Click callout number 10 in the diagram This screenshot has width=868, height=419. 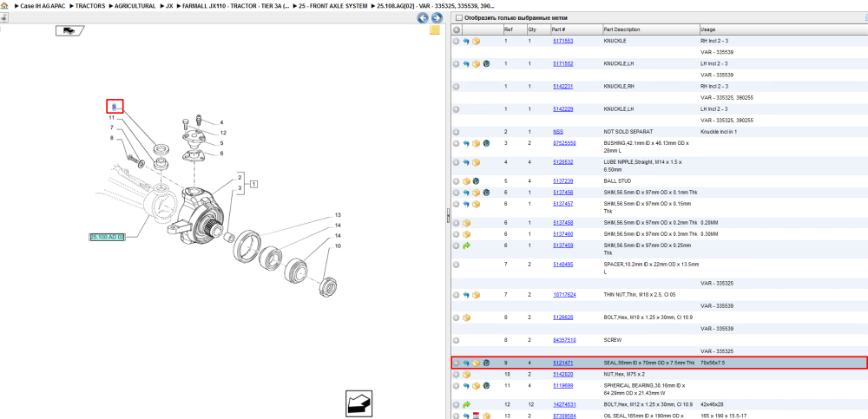click(x=337, y=246)
